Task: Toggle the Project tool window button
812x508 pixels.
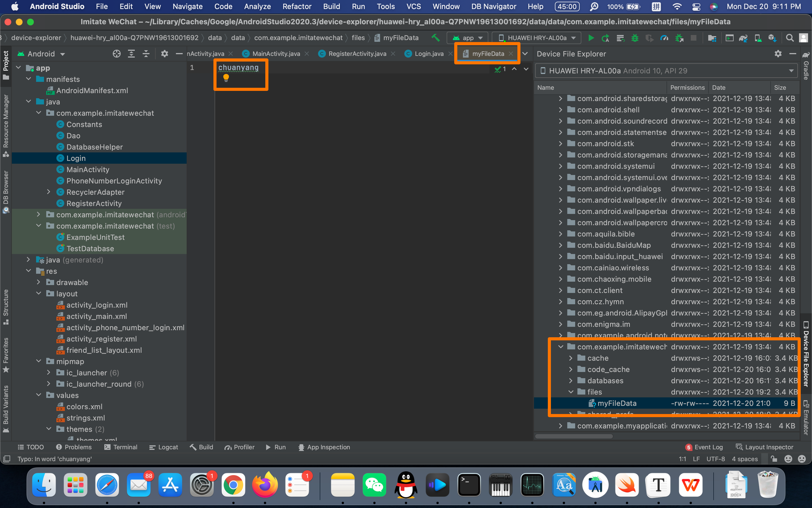Action: [6, 65]
